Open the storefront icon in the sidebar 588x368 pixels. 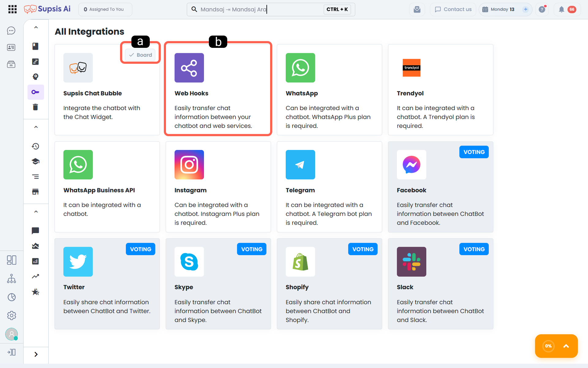[36, 192]
